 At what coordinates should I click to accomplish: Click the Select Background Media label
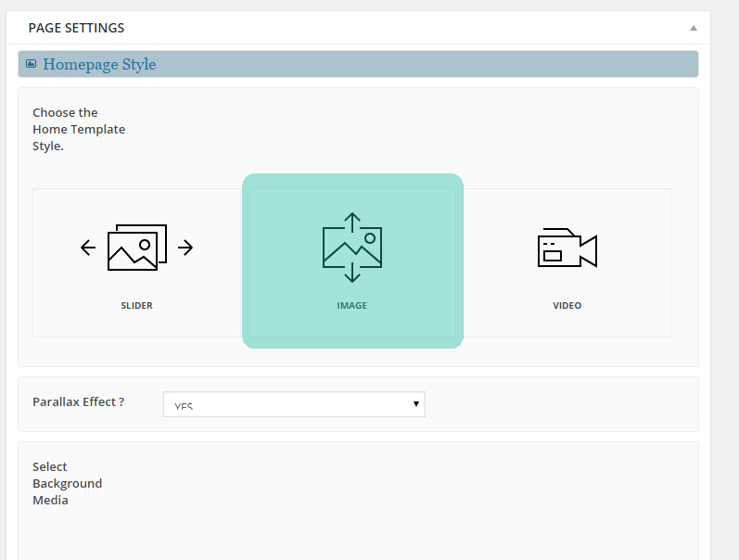[x=67, y=483]
